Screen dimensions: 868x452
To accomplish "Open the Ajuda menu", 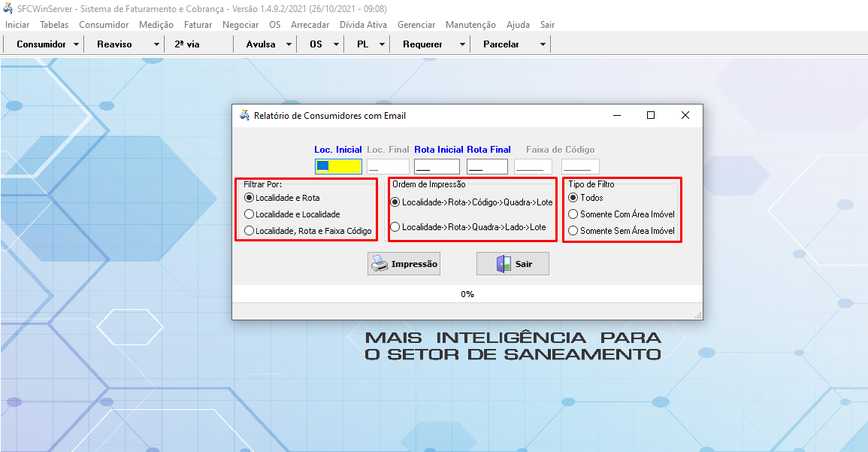I will [517, 24].
